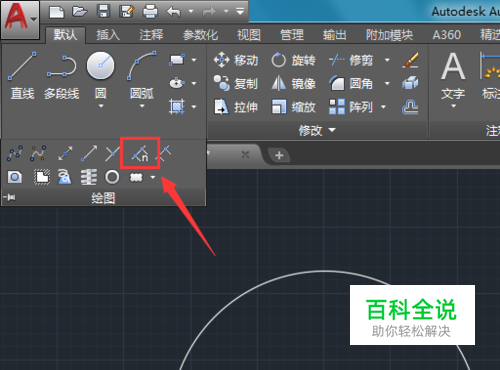
Task: Click the 拉伸 stretch button
Action: click(x=236, y=107)
